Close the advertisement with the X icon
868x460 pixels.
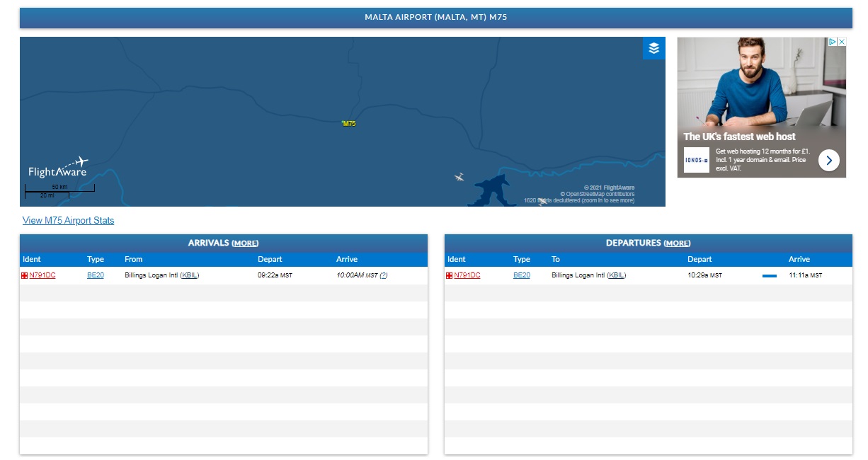(842, 42)
